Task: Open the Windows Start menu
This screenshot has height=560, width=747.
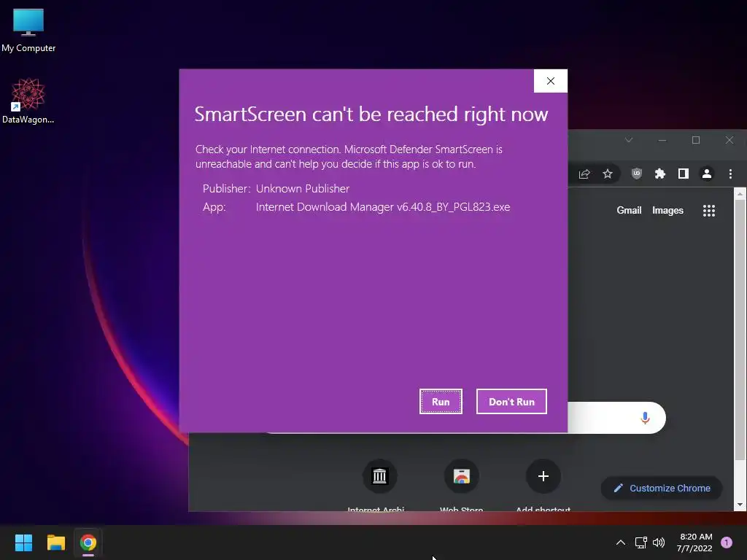Action: (x=23, y=542)
